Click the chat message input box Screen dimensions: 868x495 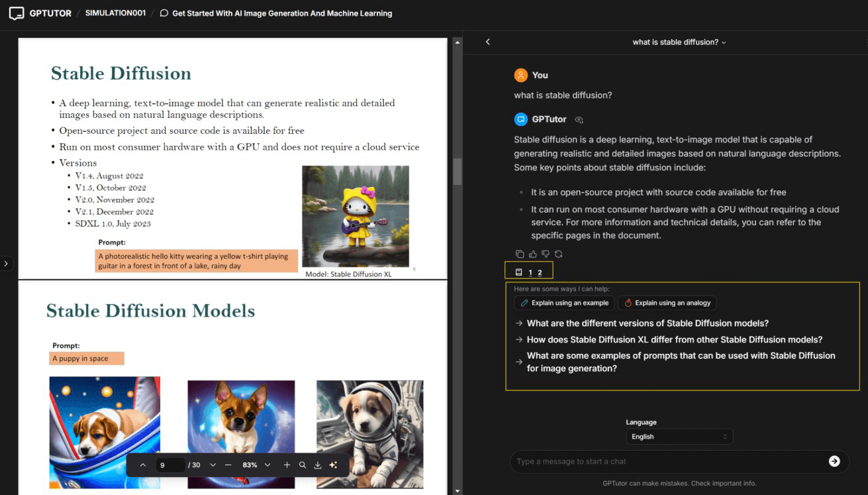[x=669, y=461]
